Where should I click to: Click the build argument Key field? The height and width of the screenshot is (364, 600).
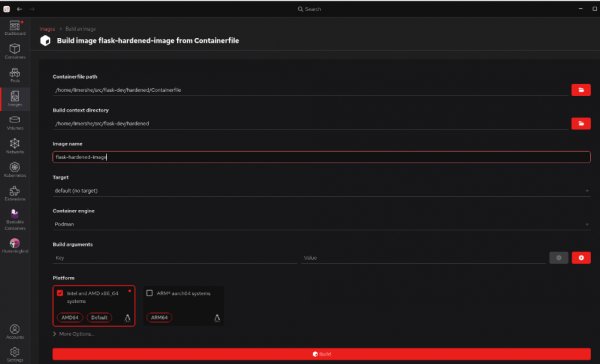coord(175,258)
